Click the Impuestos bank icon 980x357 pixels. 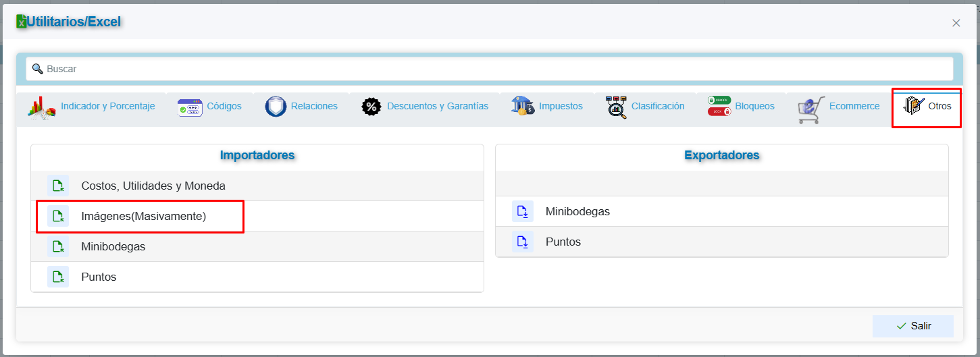click(x=523, y=106)
